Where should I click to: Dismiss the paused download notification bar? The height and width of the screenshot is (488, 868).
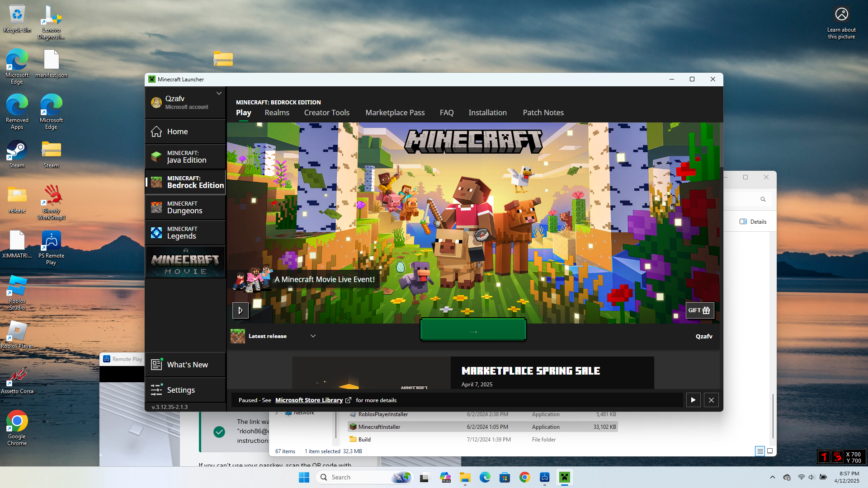pos(711,400)
